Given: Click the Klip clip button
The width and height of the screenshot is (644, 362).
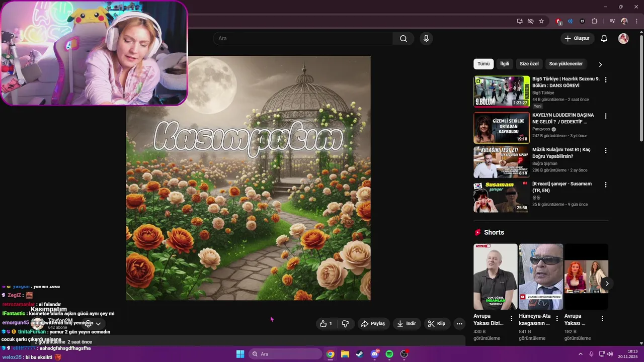Looking at the screenshot, I should [x=437, y=324].
